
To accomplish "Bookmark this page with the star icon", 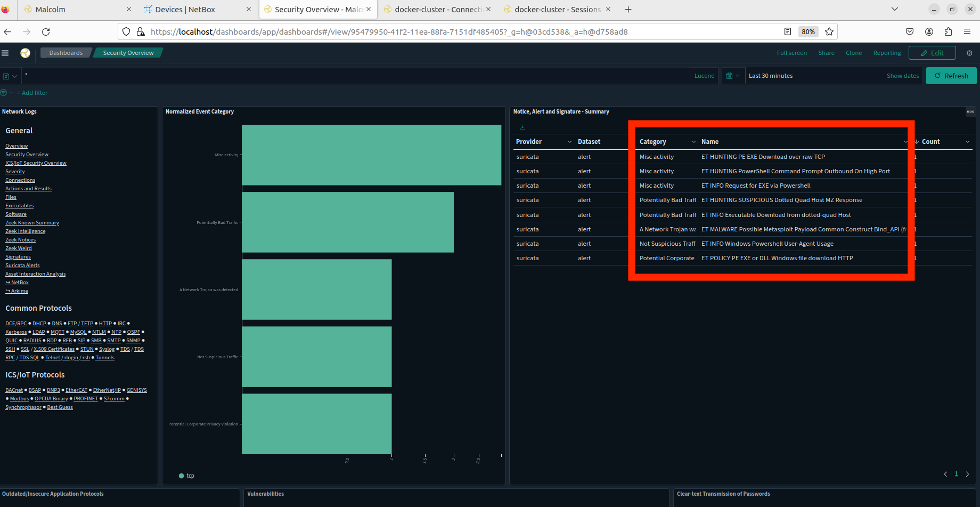I will click(x=829, y=31).
